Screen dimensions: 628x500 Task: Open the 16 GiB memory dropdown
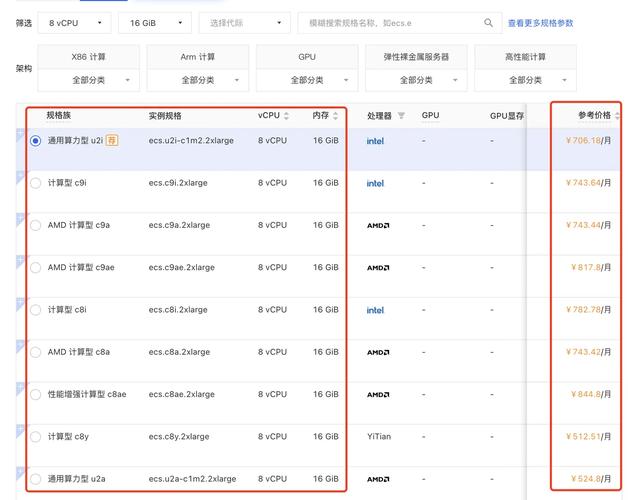pos(154,22)
